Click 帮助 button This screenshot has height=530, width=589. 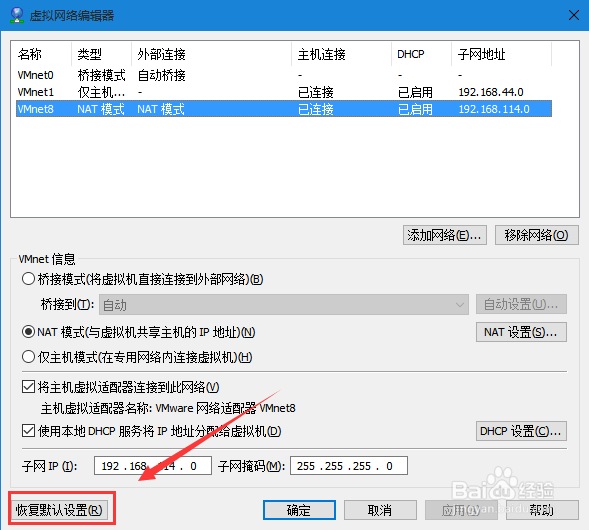542,510
